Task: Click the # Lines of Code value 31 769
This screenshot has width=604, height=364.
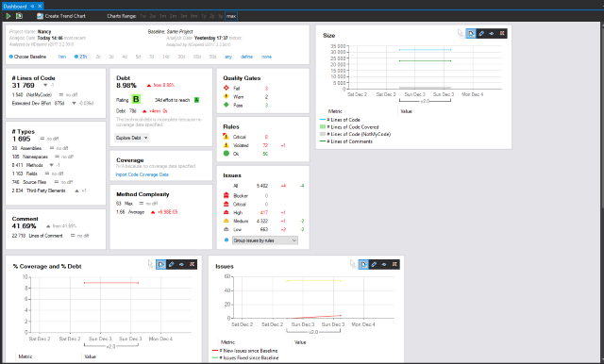Action: [23, 85]
